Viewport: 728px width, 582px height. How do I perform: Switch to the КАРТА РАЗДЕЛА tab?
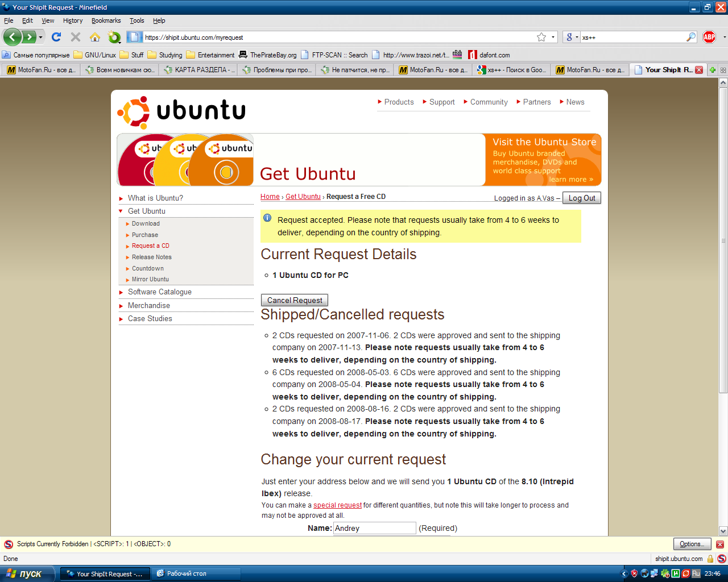[197, 70]
